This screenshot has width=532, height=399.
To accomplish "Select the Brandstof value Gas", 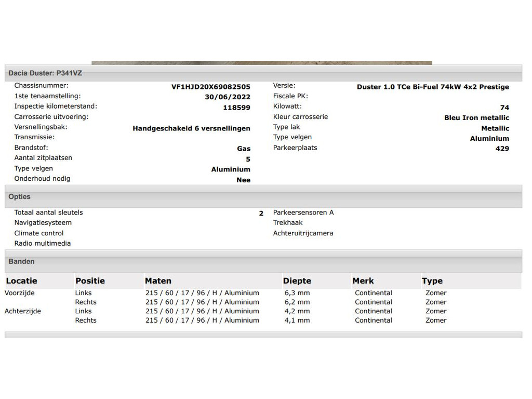I will (244, 149).
